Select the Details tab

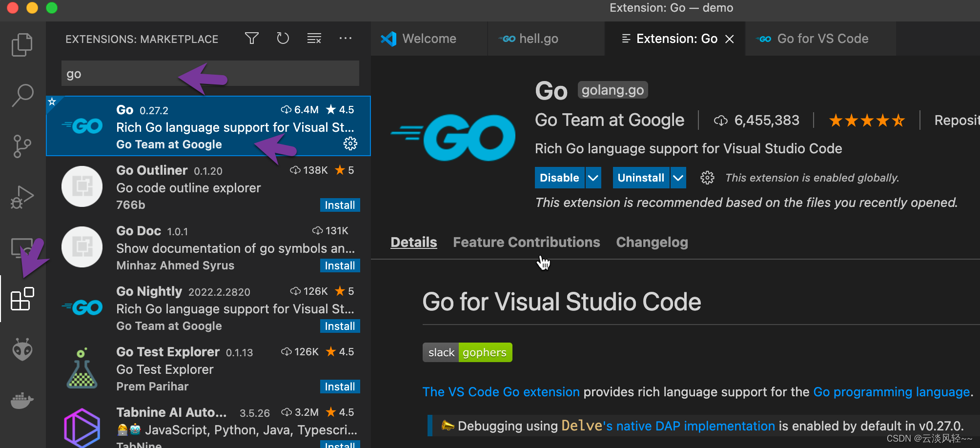(414, 242)
